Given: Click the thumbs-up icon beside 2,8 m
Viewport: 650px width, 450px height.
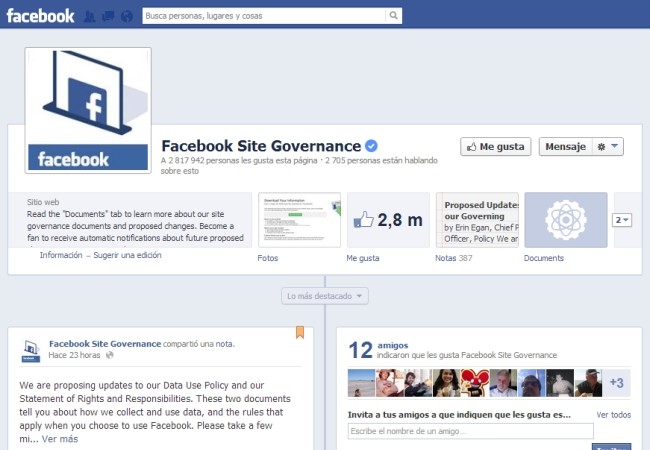Looking at the screenshot, I should pyautogui.click(x=364, y=220).
